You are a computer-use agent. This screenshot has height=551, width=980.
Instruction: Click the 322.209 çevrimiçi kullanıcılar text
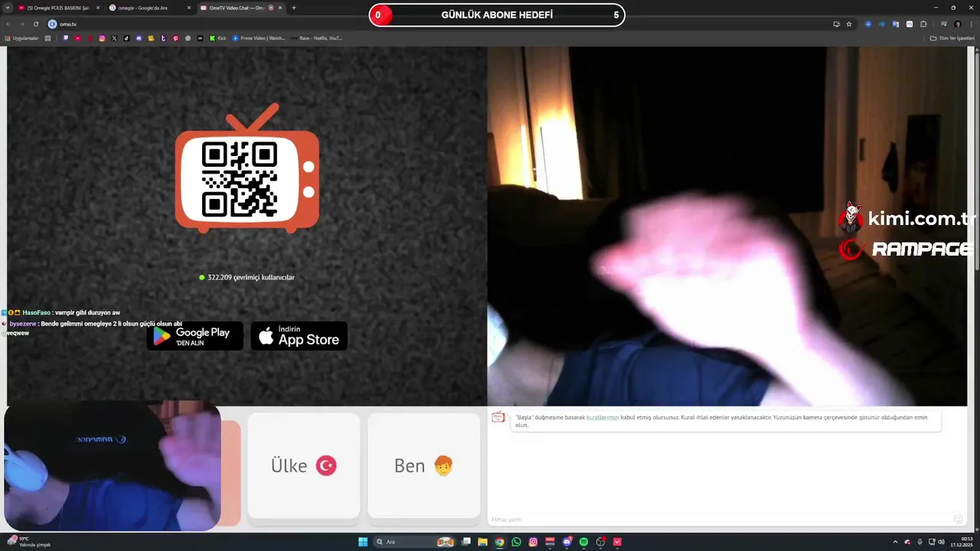(x=251, y=277)
